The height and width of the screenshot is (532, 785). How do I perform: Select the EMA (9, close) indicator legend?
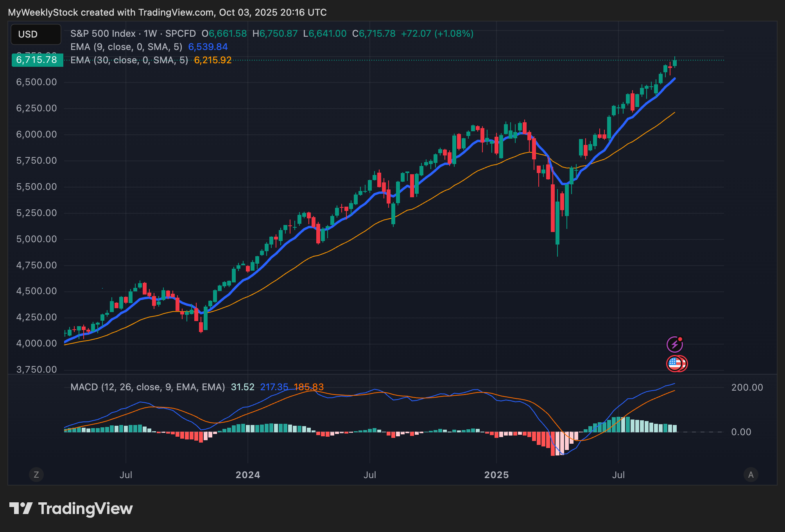[126, 47]
